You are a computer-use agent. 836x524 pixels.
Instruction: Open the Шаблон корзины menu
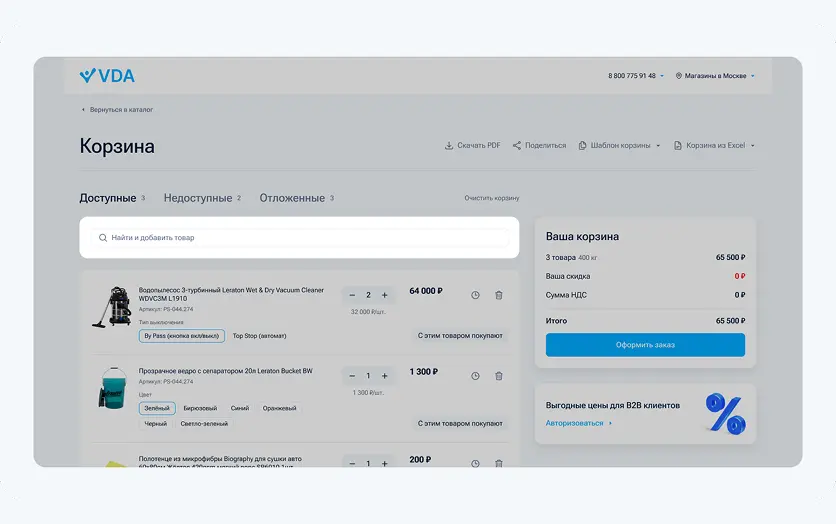[x=620, y=145]
